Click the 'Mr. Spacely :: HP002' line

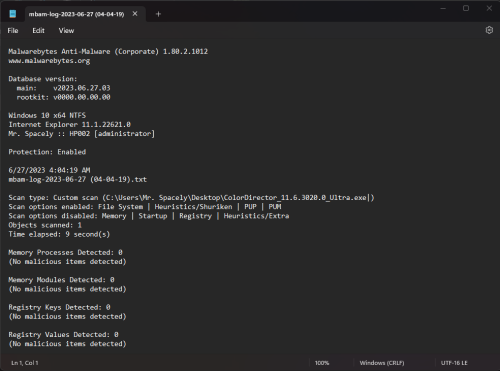[82, 134]
